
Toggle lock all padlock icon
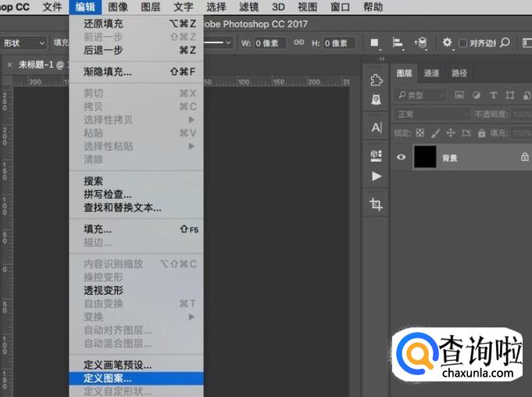pos(481,133)
